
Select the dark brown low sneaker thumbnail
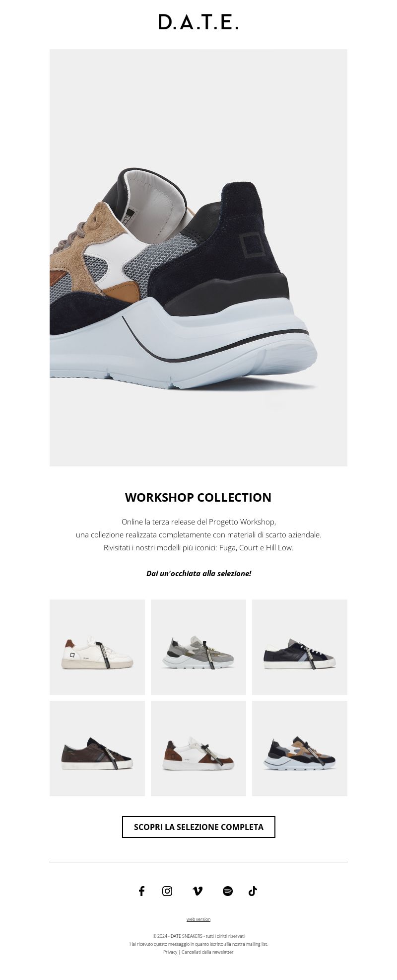[x=97, y=749]
